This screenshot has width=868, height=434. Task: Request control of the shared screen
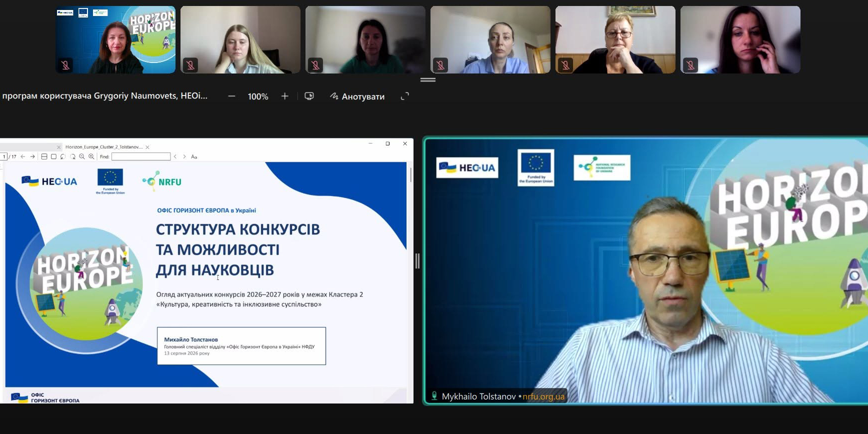[x=309, y=96]
